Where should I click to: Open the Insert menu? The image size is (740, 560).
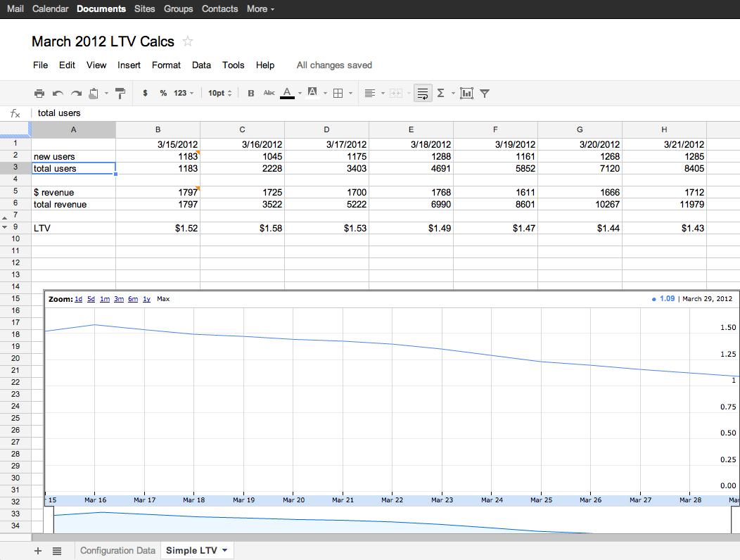(x=129, y=65)
